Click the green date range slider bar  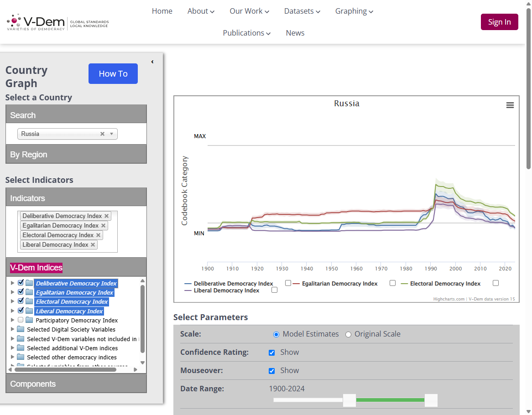tap(390, 400)
